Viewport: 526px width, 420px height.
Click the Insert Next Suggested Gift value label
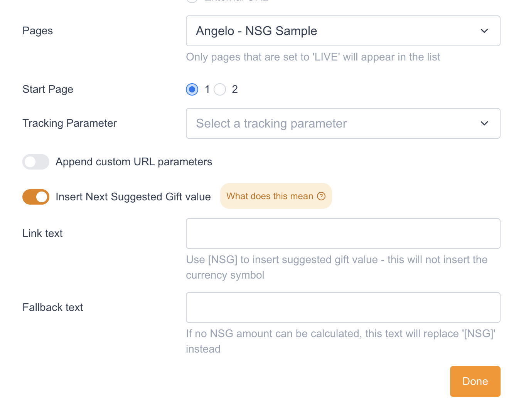point(133,197)
